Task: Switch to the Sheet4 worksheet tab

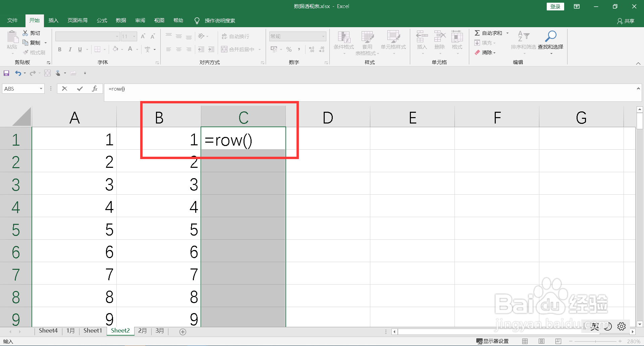Action: 48,331
